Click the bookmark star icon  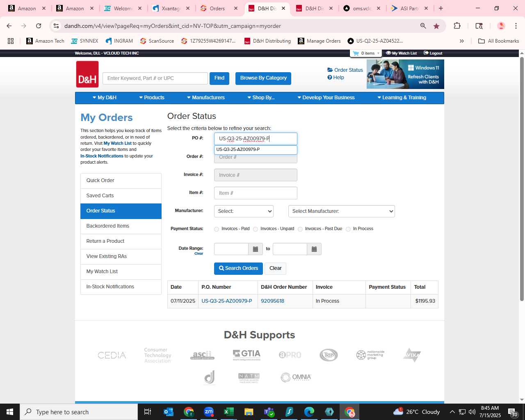click(x=436, y=26)
